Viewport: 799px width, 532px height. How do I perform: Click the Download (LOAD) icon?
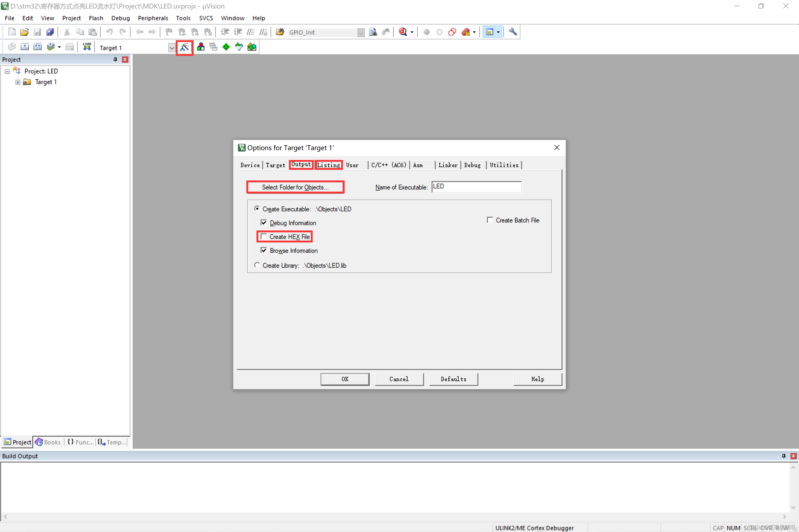(87, 47)
